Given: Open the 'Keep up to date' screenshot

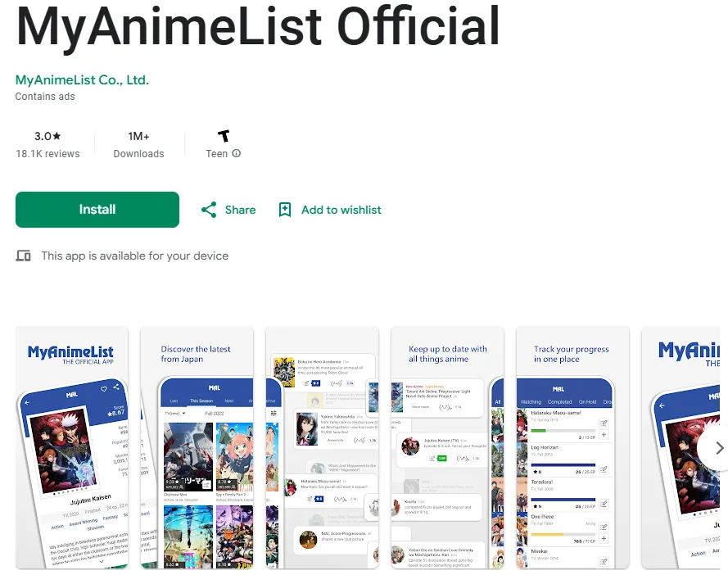Looking at the screenshot, I should (x=448, y=447).
